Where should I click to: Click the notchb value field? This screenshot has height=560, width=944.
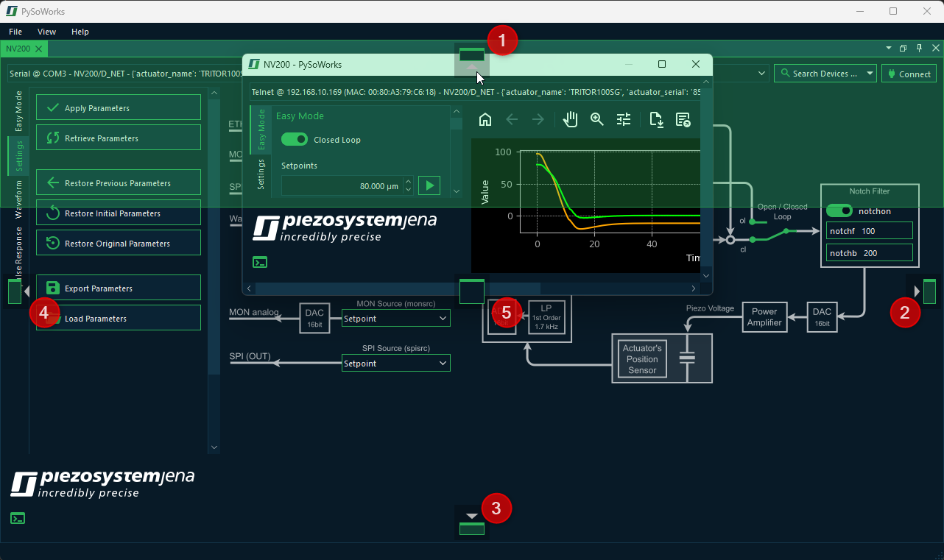click(x=870, y=252)
